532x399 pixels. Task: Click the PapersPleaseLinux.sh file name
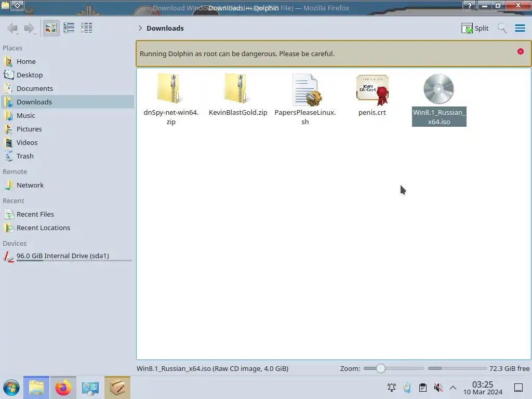tap(305, 117)
